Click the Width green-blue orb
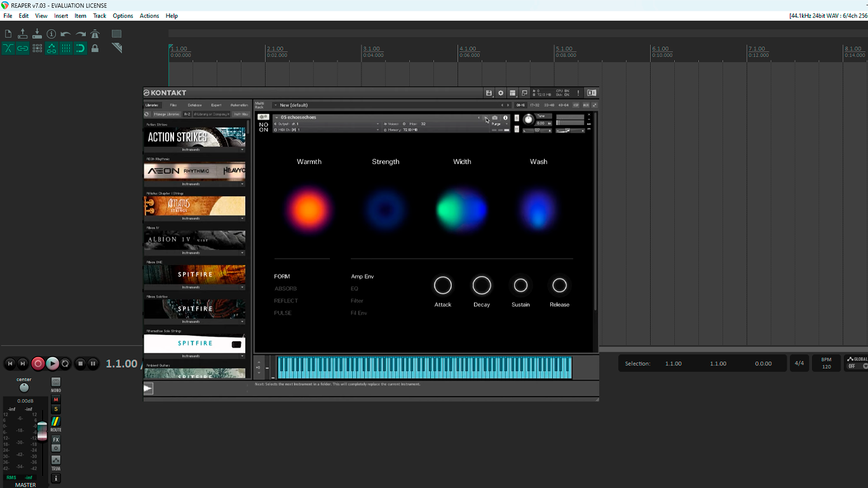This screenshot has height=488, width=868. [x=462, y=210]
